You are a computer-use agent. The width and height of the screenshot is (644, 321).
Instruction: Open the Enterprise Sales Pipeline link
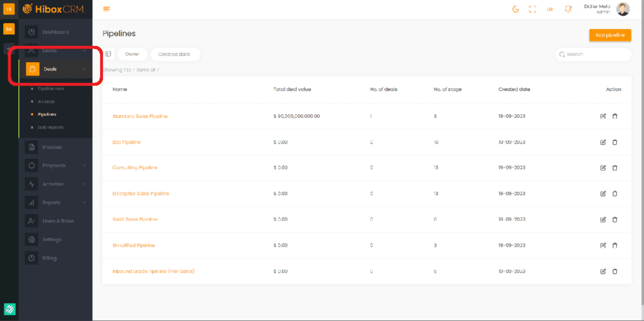point(140,194)
